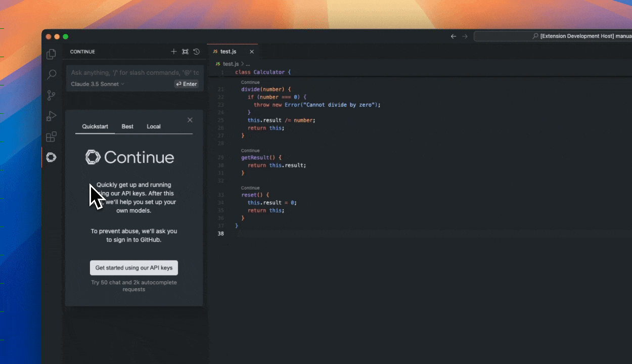This screenshot has width=632, height=364.
Task: Click the Ask anything input field
Action: tap(133, 72)
